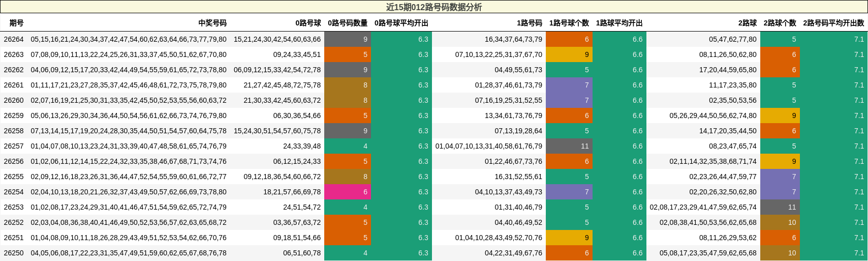The image size is (868, 261).
Task: Click the 2路号码平均开出数 column header
Action: pyautogui.click(x=834, y=23)
